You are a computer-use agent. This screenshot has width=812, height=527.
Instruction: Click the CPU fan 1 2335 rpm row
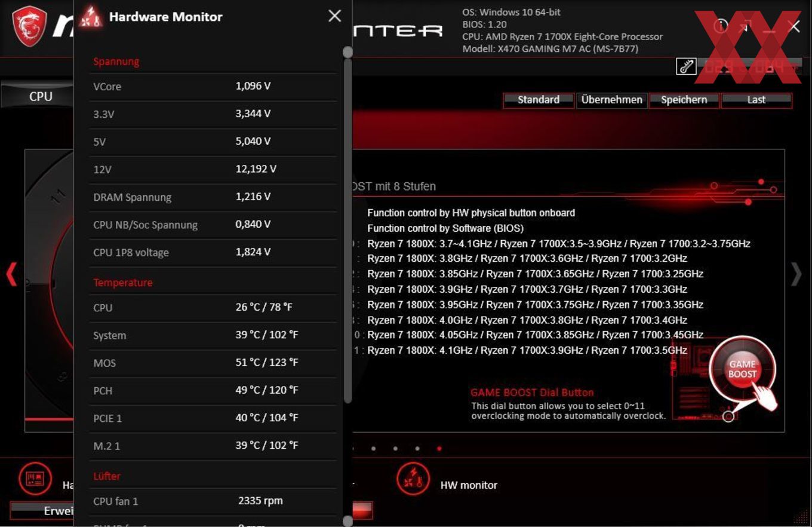coord(213,501)
